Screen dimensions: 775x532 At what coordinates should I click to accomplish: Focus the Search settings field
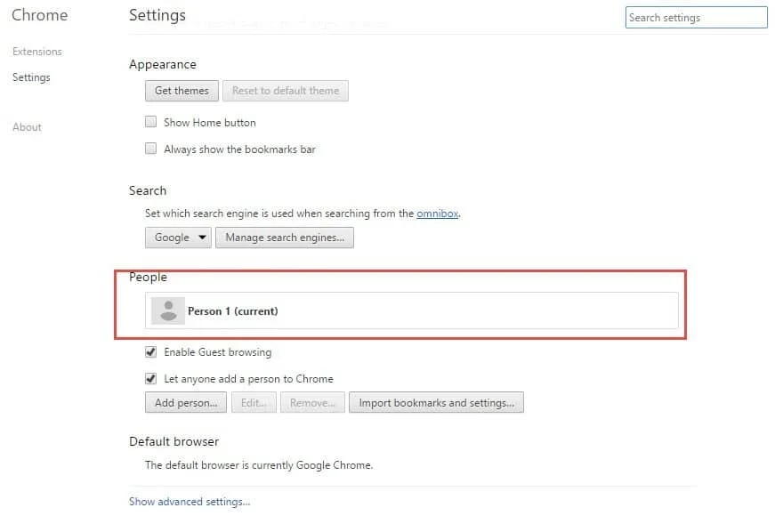(x=696, y=18)
